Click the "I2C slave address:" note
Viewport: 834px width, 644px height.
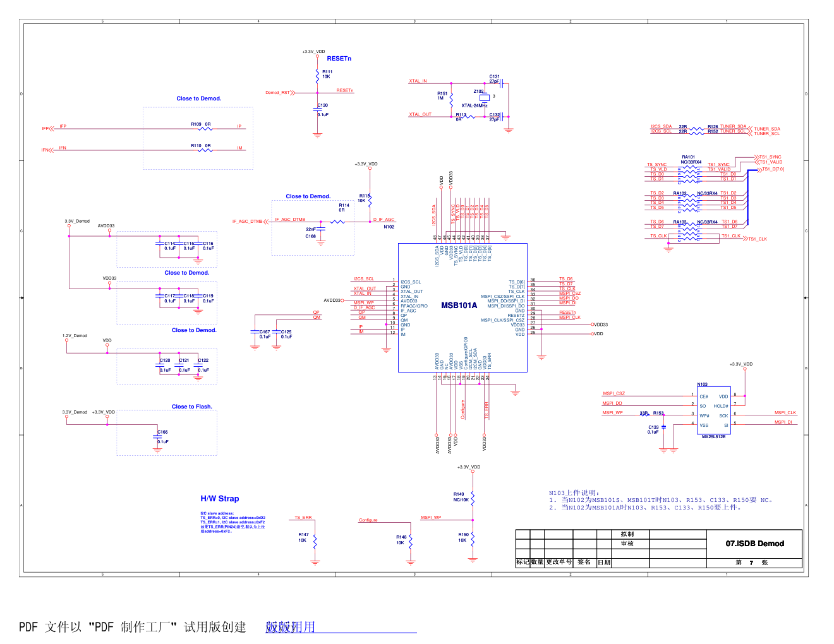[217, 514]
